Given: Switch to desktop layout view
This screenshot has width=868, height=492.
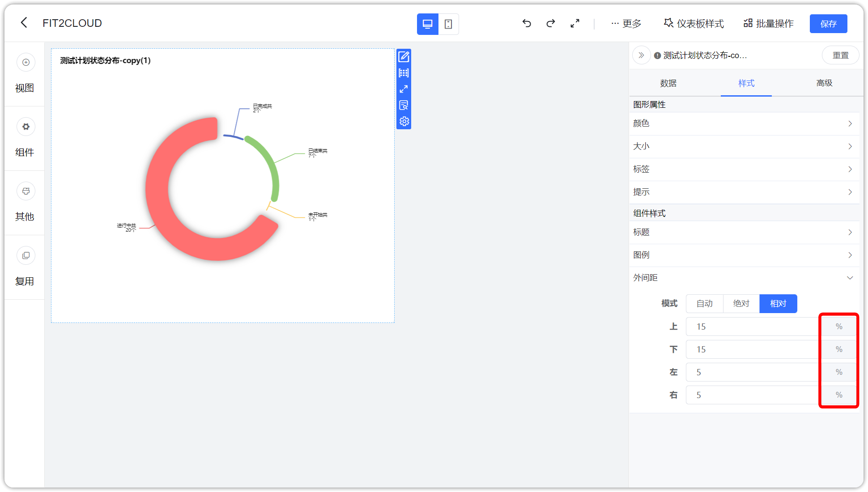Looking at the screenshot, I should (x=427, y=24).
